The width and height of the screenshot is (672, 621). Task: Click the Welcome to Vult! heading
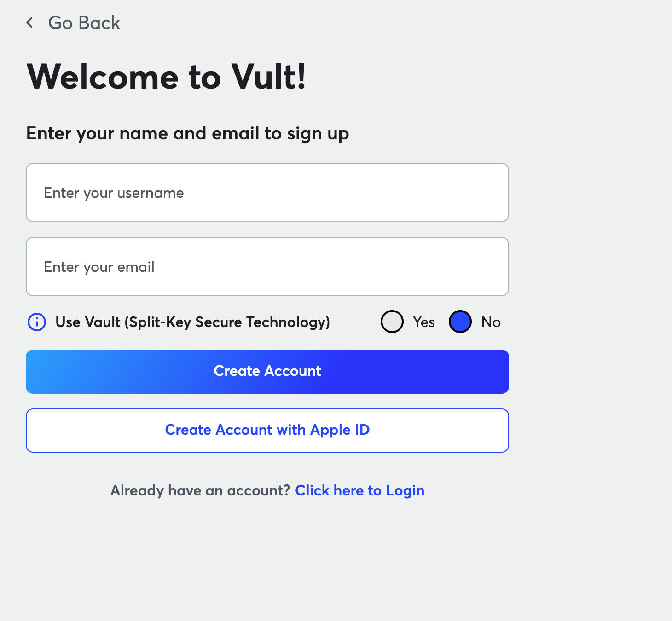(166, 76)
